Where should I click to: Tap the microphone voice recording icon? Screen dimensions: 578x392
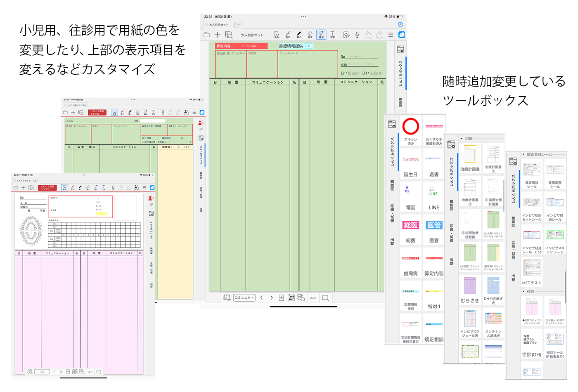click(357, 35)
